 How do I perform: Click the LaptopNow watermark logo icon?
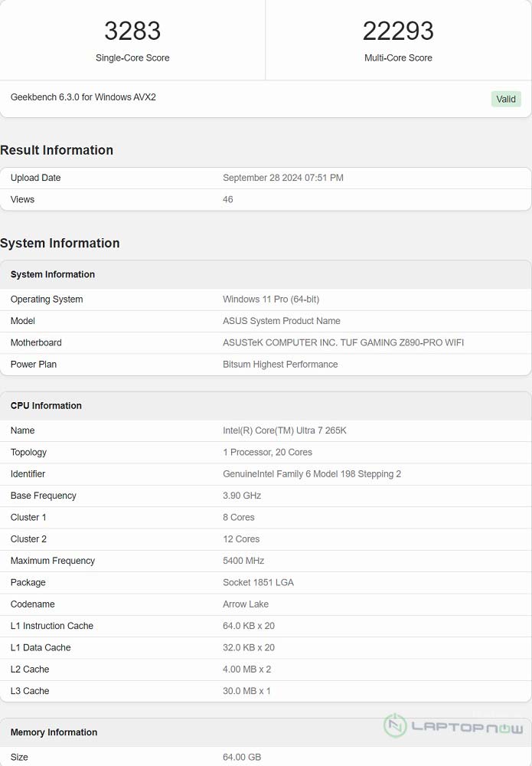click(x=396, y=725)
